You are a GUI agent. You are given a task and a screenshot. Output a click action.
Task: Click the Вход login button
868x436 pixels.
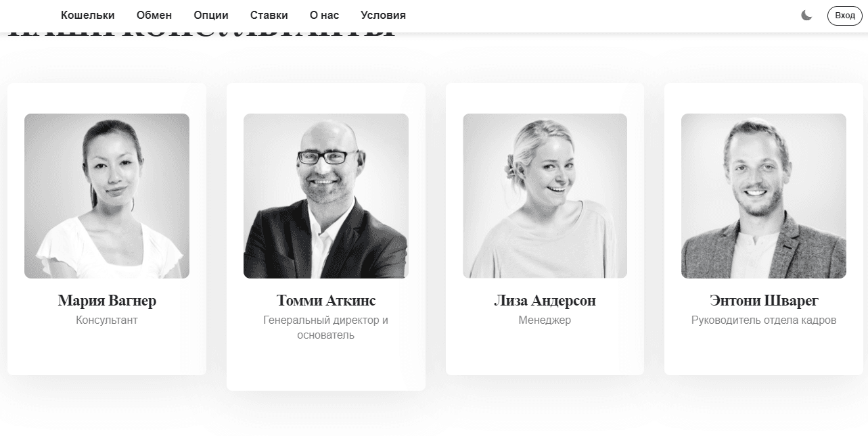[x=844, y=16]
